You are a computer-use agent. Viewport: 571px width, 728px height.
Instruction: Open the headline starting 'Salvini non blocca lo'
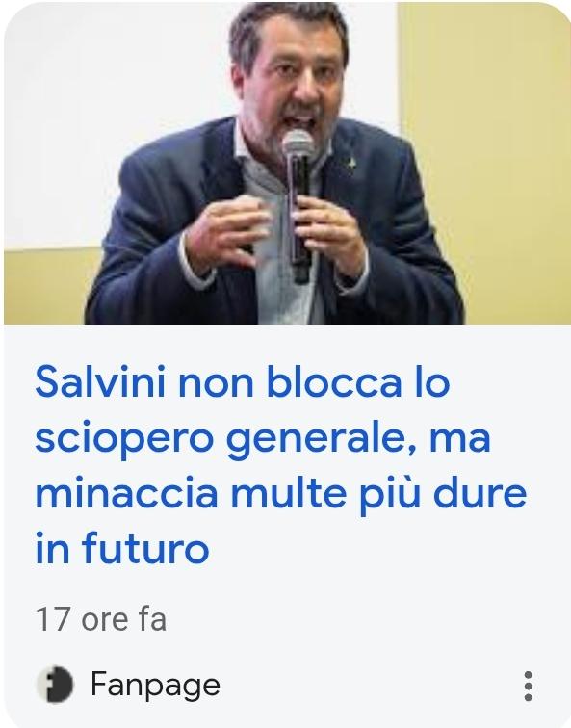281,465
